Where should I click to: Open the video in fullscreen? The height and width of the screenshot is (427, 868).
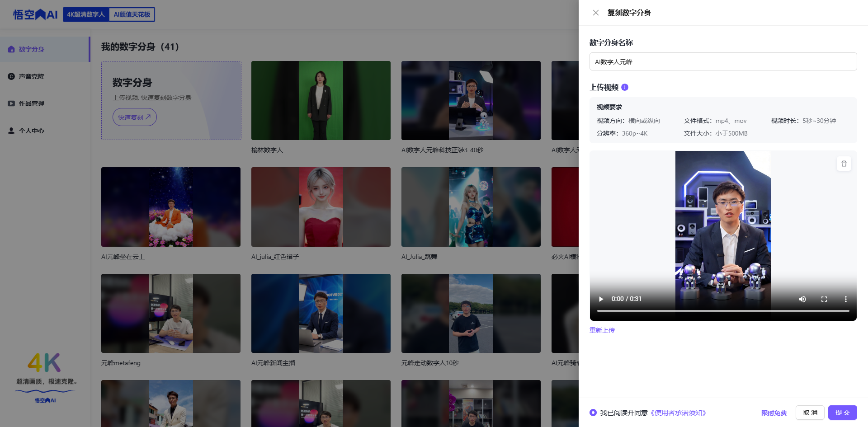tap(824, 299)
